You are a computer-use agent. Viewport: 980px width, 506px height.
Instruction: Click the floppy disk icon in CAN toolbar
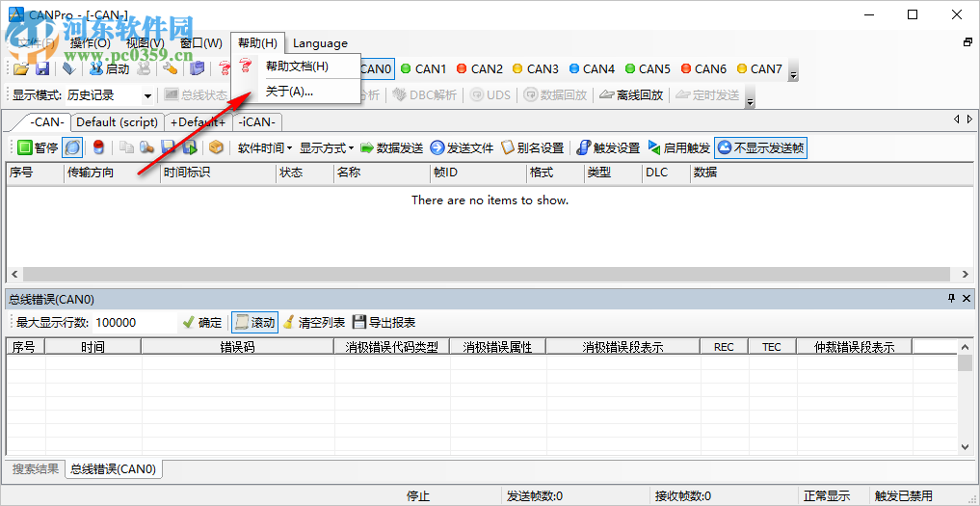[x=168, y=148]
